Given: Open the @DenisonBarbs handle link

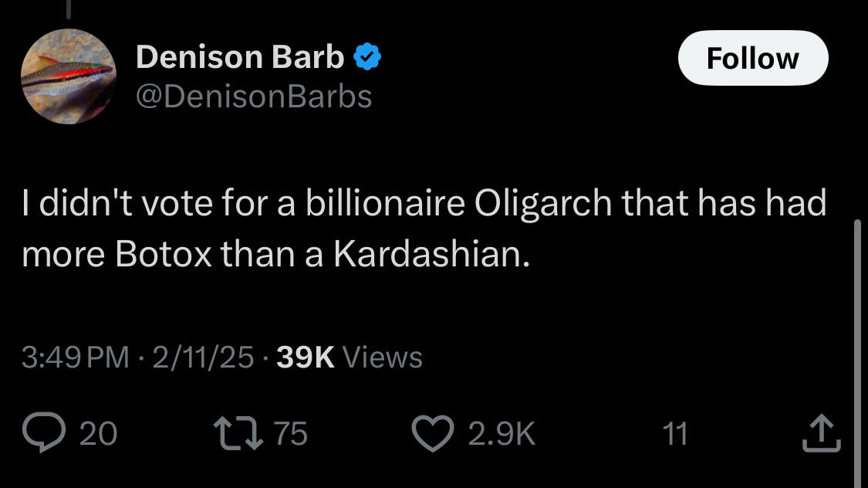Looking at the screenshot, I should click(254, 97).
